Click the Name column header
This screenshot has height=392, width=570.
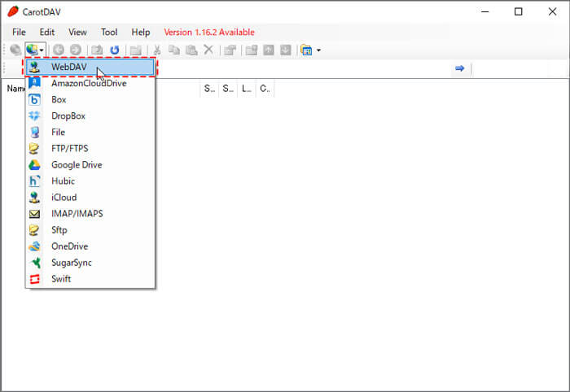[16, 89]
